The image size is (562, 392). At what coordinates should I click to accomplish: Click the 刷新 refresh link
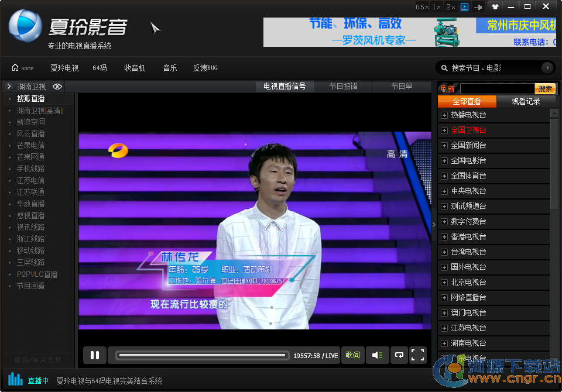[448, 88]
